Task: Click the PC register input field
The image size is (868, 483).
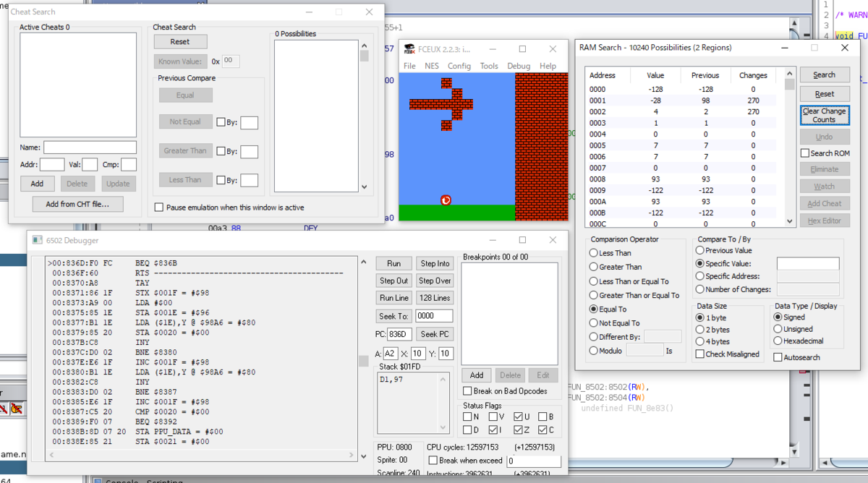Action: point(399,334)
